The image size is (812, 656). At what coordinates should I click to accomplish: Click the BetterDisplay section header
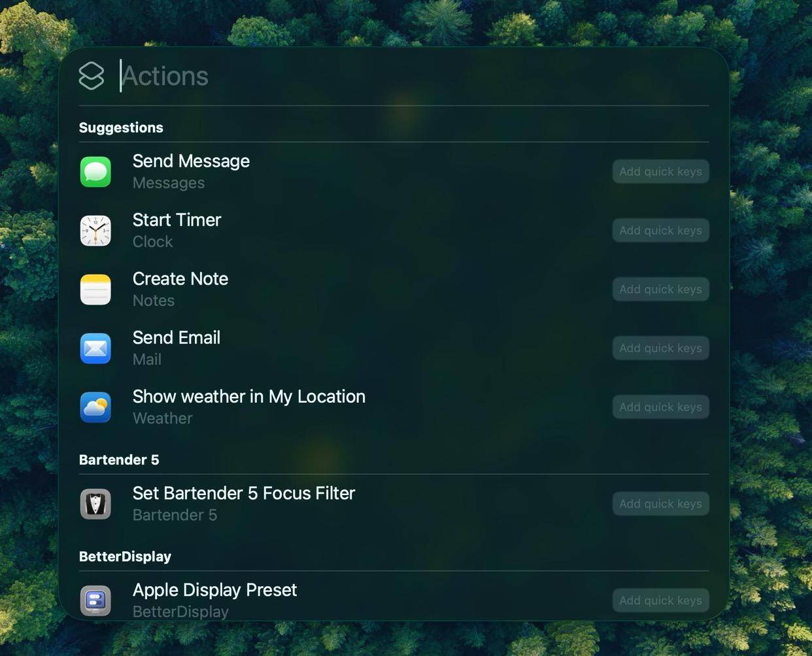coord(125,557)
